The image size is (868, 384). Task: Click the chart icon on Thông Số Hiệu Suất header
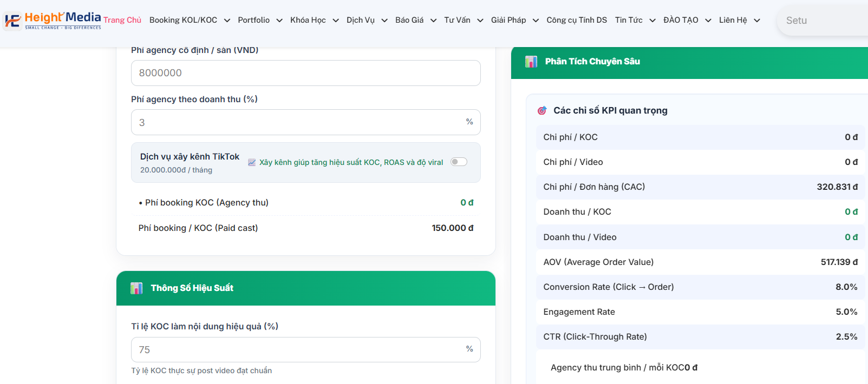pos(136,288)
